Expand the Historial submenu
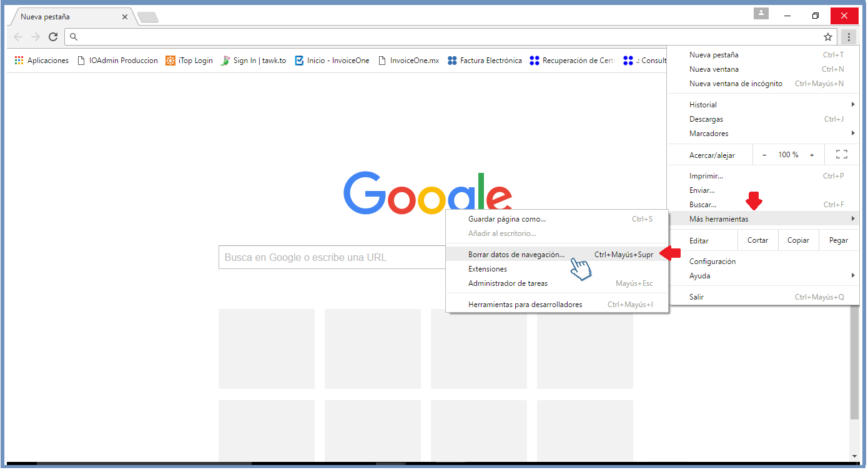868x470 pixels. click(x=763, y=105)
